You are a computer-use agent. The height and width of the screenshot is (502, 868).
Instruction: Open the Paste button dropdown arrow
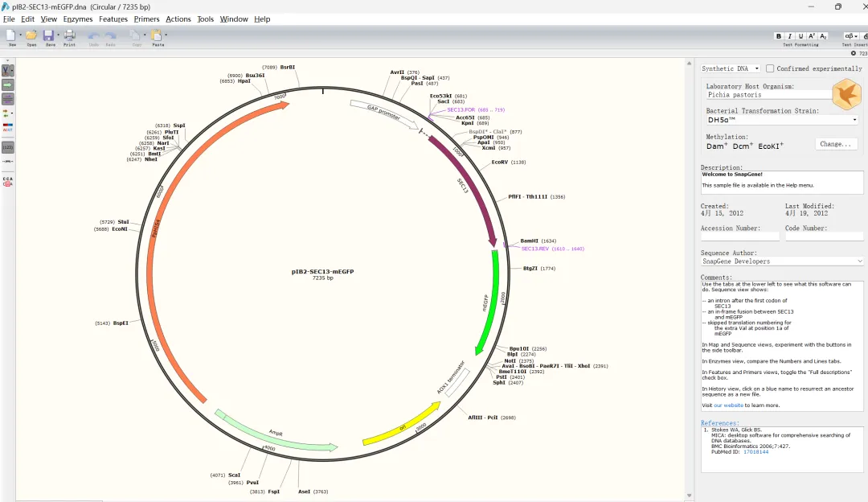click(x=166, y=35)
